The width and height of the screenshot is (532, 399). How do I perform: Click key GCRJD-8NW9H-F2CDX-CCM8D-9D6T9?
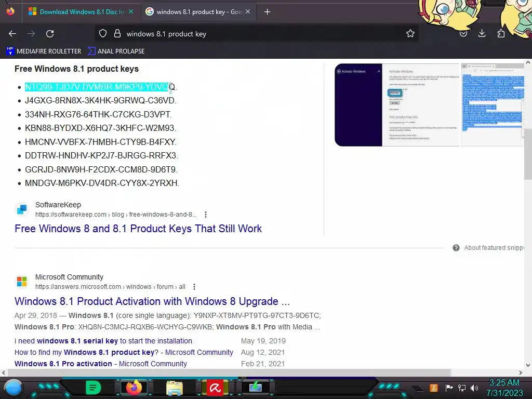click(x=101, y=169)
